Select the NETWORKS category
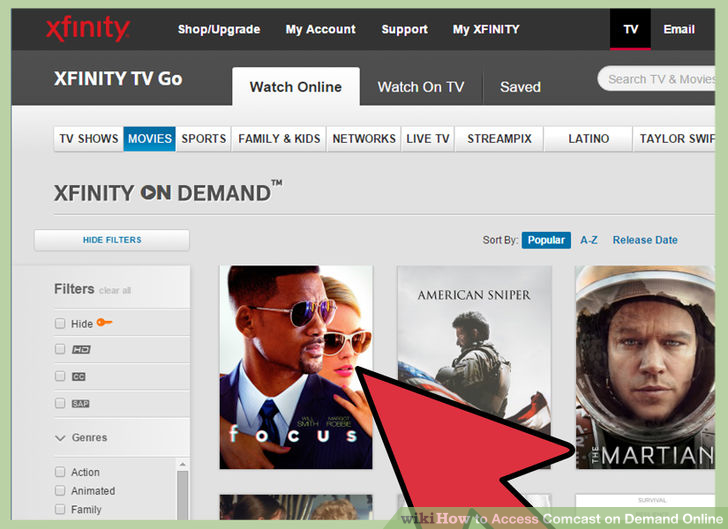Viewport: 728px width, 529px height. pos(364,138)
